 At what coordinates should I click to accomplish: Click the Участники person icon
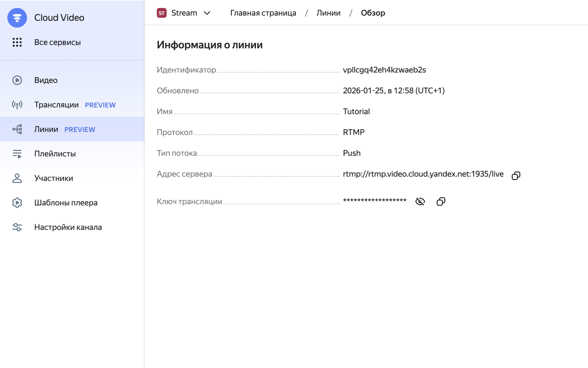pos(17,178)
